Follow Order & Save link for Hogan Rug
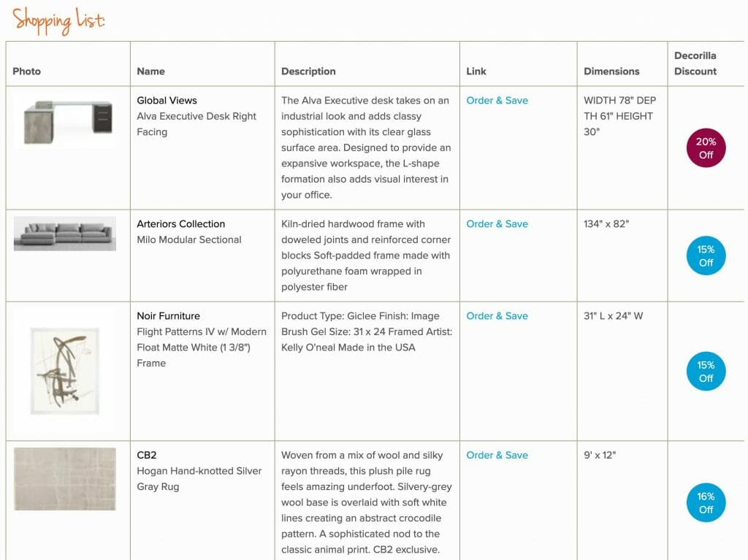The width and height of the screenshot is (748, 560). coord(497,455)
